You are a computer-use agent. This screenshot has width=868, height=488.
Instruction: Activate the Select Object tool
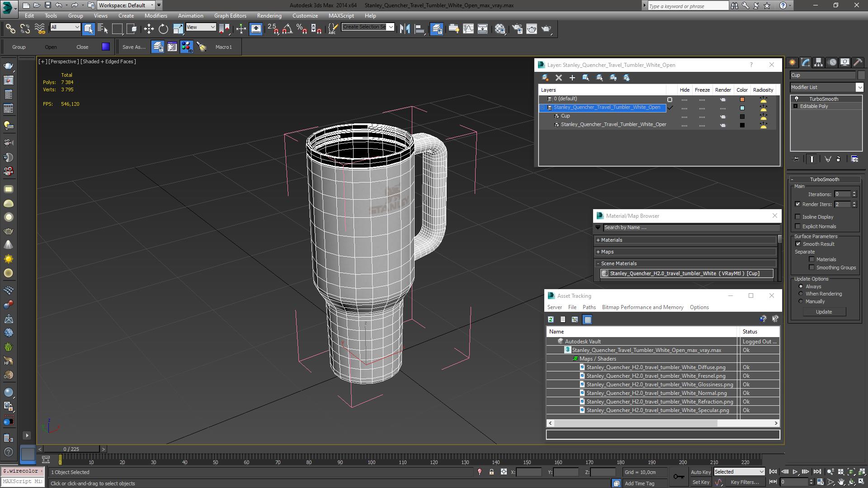pyautogui.click(x=88, y=29)
